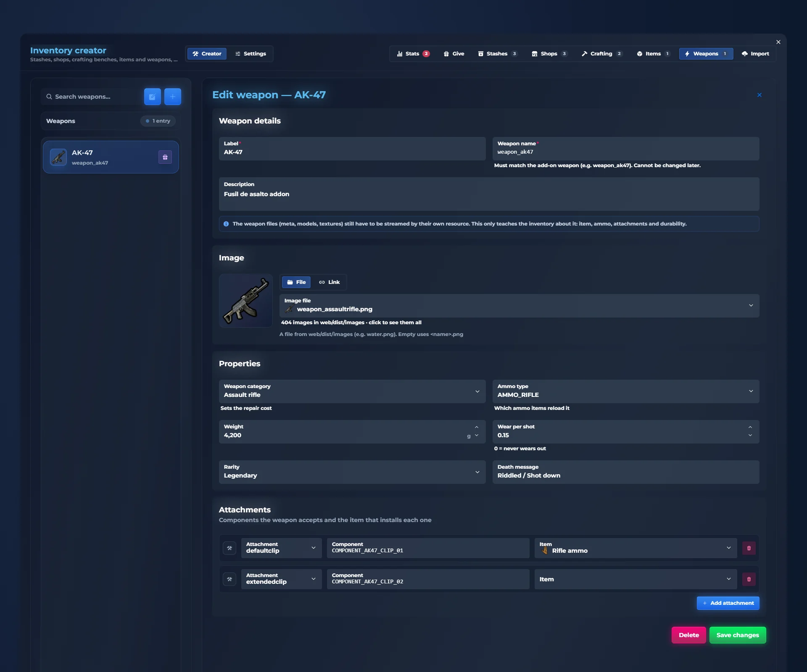
Task: Click the Description text field
Action: (489, 194)
